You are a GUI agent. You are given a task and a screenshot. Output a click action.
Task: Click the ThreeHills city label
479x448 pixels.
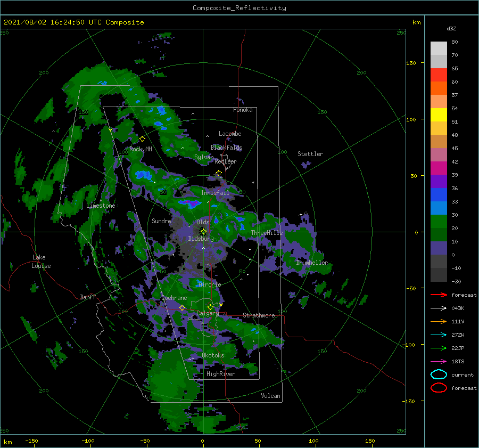(267, 233)
